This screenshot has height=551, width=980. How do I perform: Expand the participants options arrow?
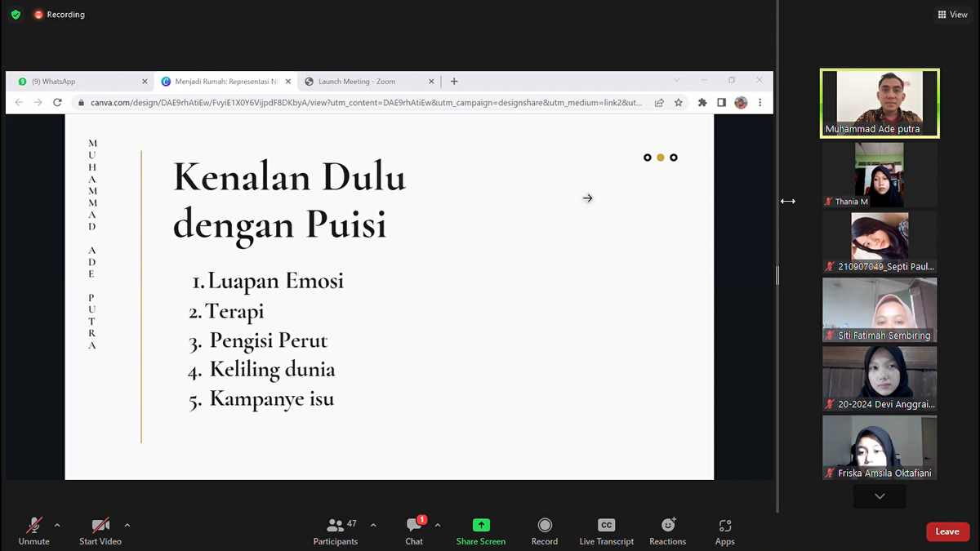[x=373, y=525]
